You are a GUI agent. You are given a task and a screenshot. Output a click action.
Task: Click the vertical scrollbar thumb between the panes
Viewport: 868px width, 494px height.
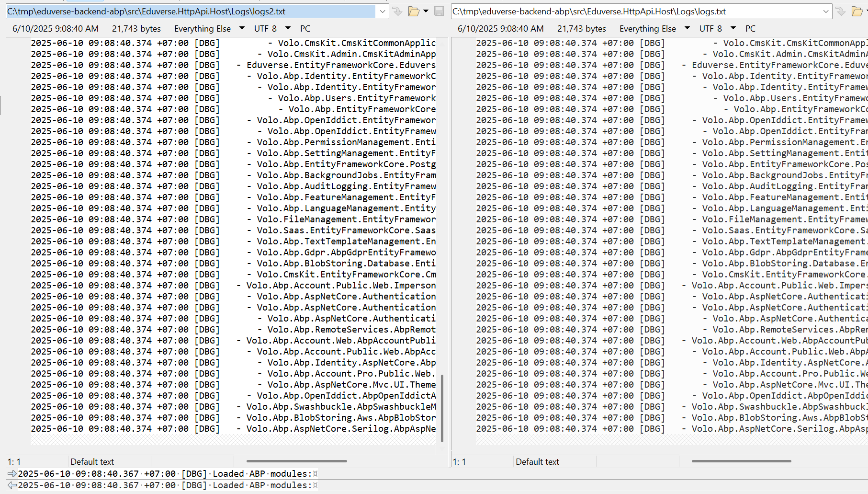[x=442, y=408]
